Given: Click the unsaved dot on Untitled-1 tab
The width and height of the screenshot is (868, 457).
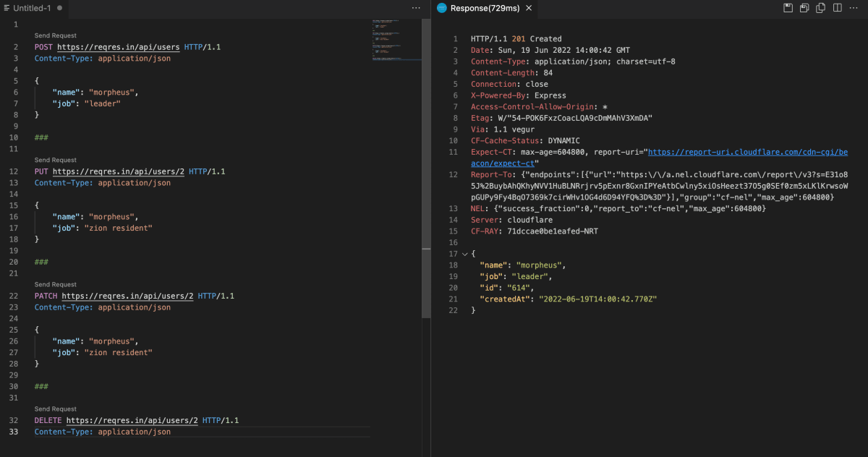Looking at the screenshot, I should click(x=59, y=8).
